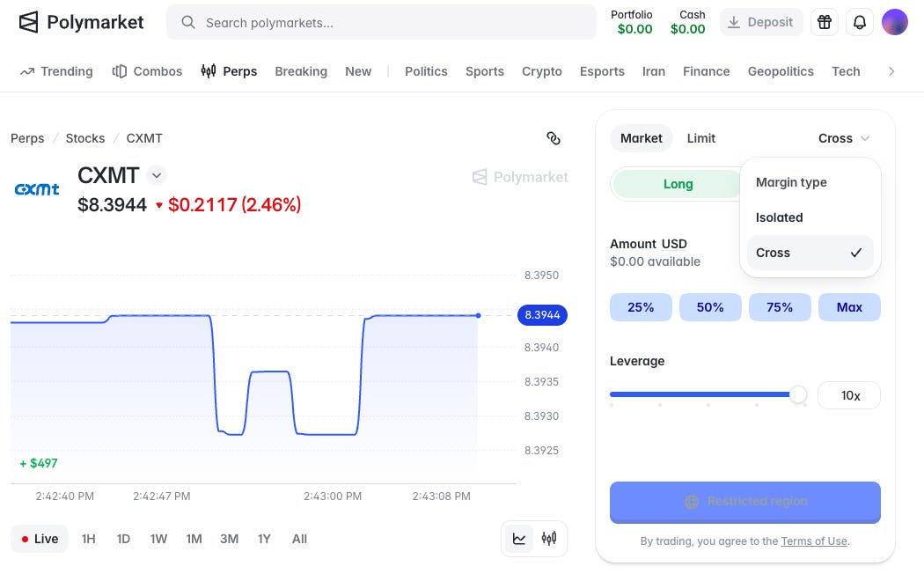This screenshot has height=574, width=924.
Task: Expand more categories with right chevron
Action: pyautogui.click(x=891, y=71)
